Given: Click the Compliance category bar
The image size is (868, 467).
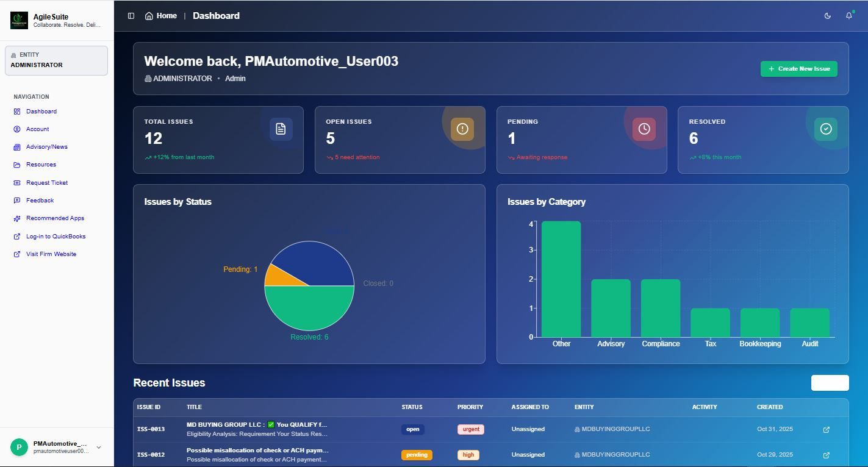Looking at the screenshot, I should pyautogui.click(x=661, y=308).
